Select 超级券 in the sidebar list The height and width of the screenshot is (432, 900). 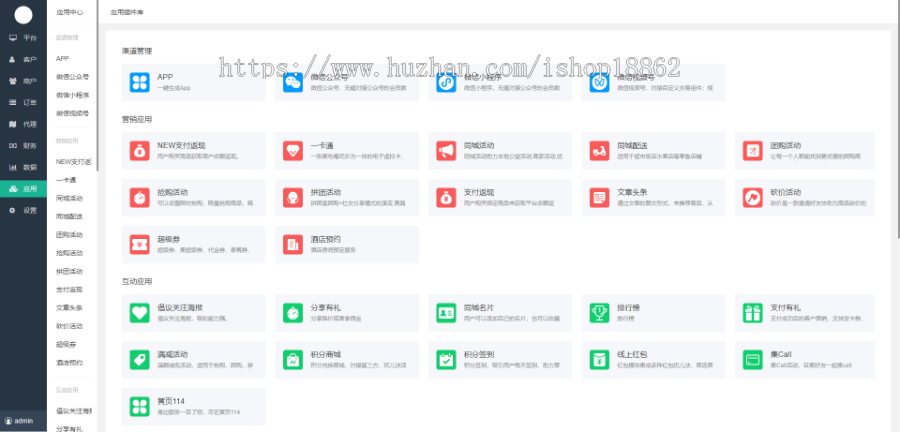(x=66, y=344)
